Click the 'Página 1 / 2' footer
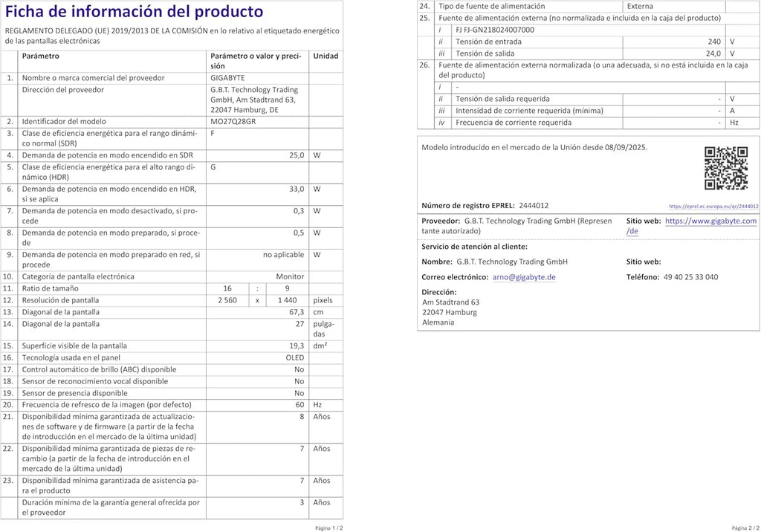The width and height of the screenshot is (761, 532). 329,528
